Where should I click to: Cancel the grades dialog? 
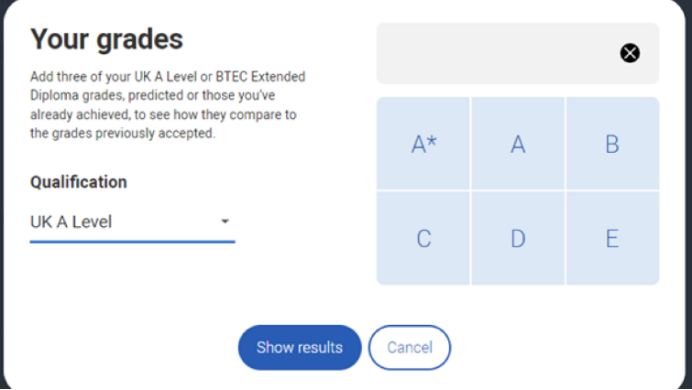click(x=410, y=348)
